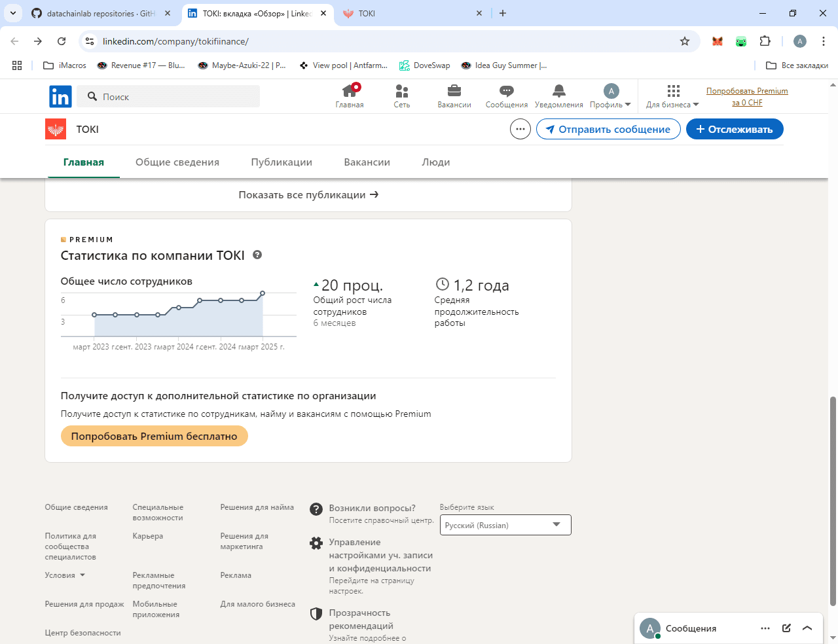Viewport: 838px width, 644px height.
Task: Open the Уведомления bell icon
Action: click(558, 91)
